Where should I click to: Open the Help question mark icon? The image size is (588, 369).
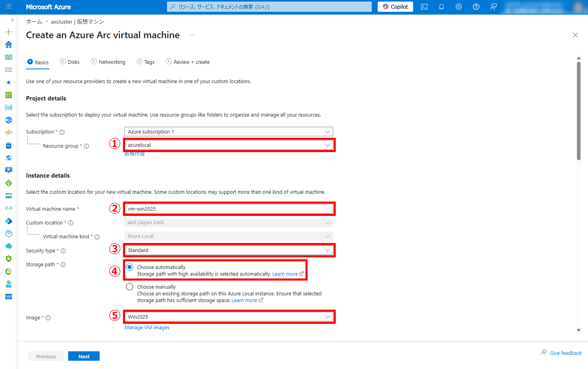(476, 7)
